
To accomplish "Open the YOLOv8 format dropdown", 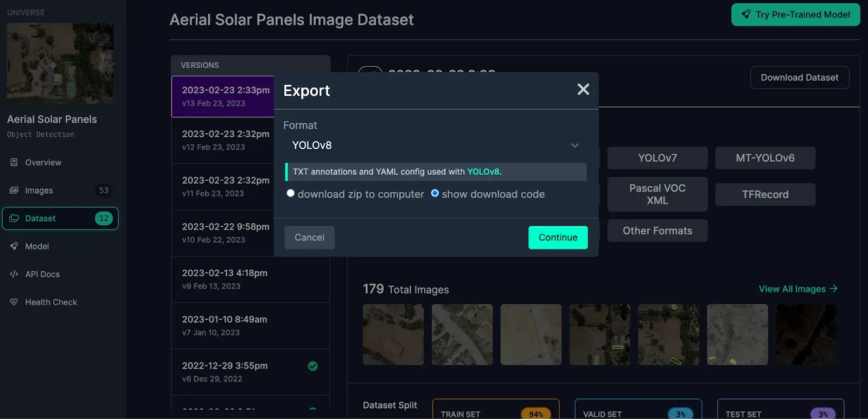I will tap(436, 145).
